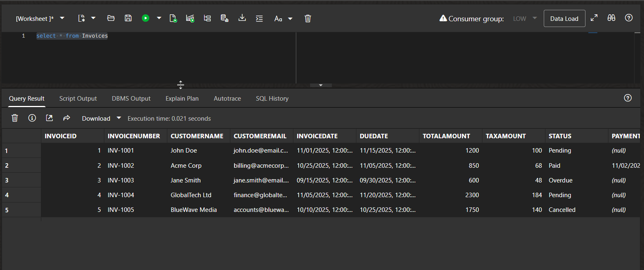Open the Explain Plan tab
644x270 pixels.
point(182,99)
